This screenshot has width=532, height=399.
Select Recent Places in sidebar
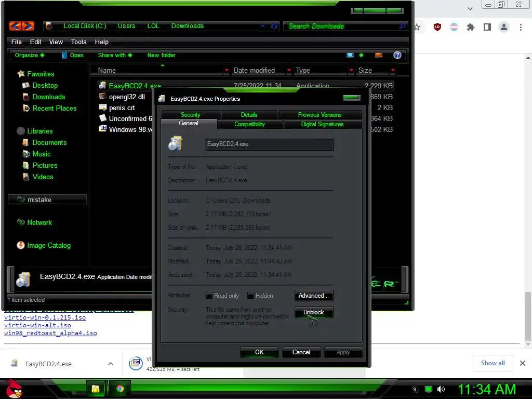(x=54, y=108)
